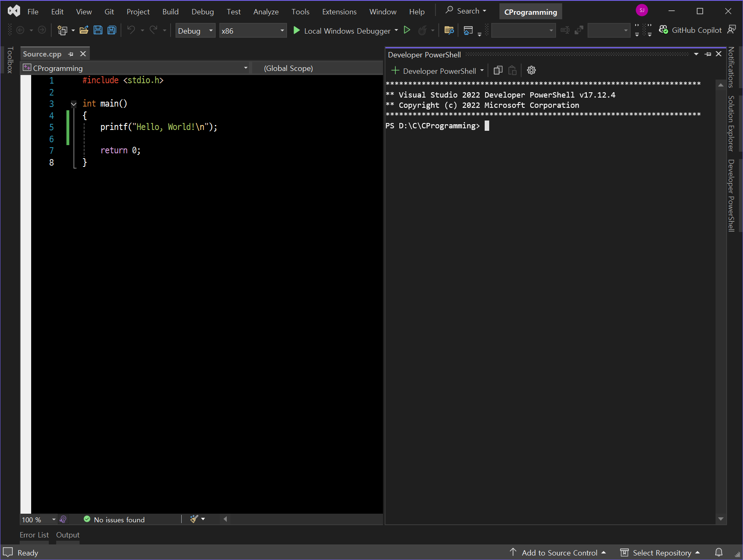Expand the Local Windows Debugger dropdown arrow
Screen dimensions: 743x560
pos(396,30)
